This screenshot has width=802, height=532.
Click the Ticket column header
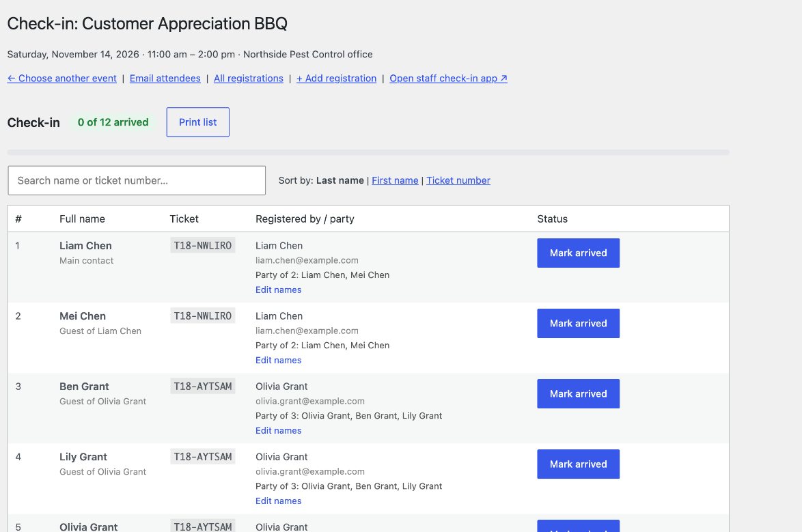point(184,219)
